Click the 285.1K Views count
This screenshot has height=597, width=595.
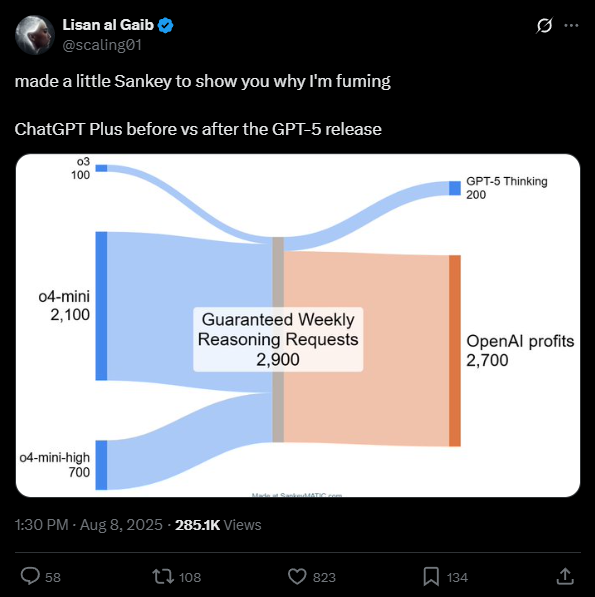point(218,525)
